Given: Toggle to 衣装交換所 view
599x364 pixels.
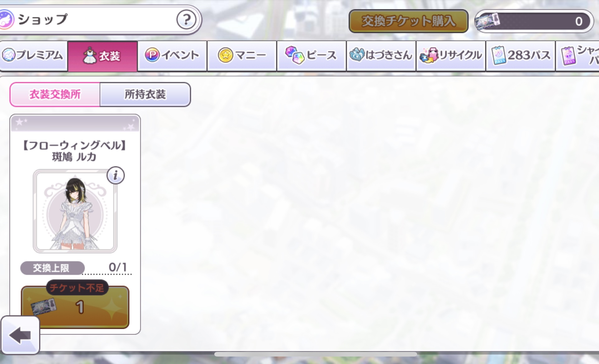Looking at the screenshot, I should point(55,95).
